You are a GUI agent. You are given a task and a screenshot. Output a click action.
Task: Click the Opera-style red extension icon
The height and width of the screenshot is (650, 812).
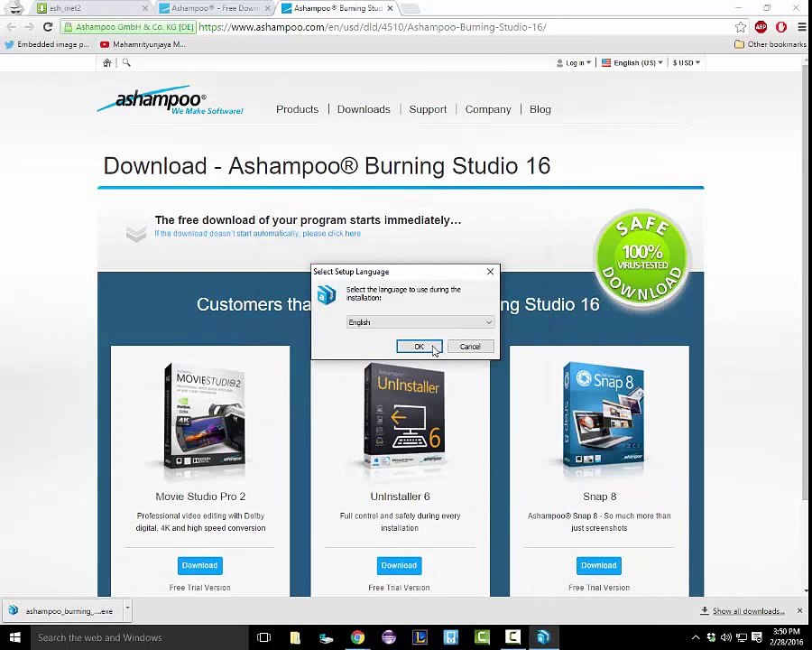(x=781, y=27)
